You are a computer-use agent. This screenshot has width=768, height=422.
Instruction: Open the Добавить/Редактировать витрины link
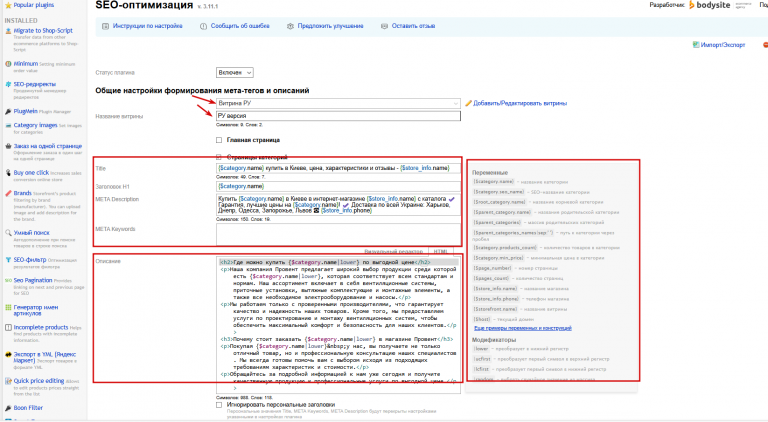pyautogui.click(x=520, y=103)
